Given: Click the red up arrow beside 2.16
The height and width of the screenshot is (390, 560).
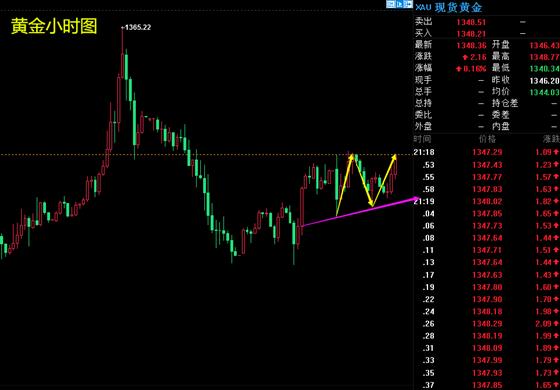Looking at the screenshot, I should 465,57.
